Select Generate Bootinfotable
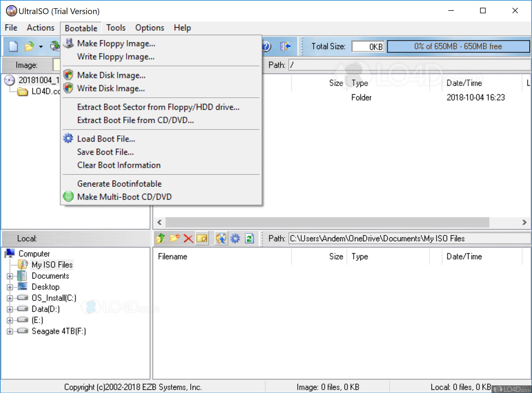 [x=161, y=184]
